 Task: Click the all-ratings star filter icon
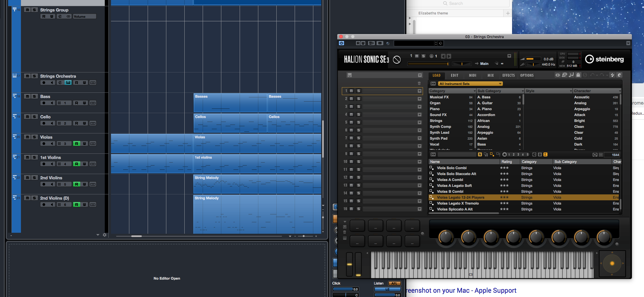[505, 154]
